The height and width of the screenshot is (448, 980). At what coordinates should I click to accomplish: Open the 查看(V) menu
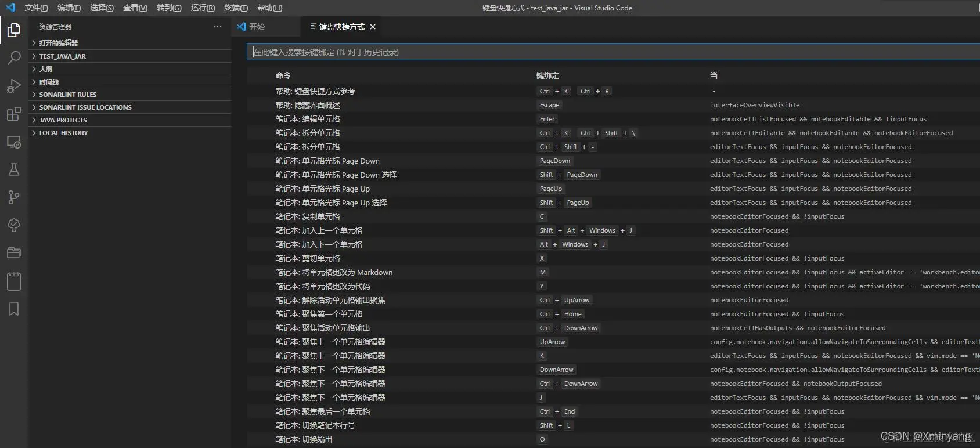135,8
